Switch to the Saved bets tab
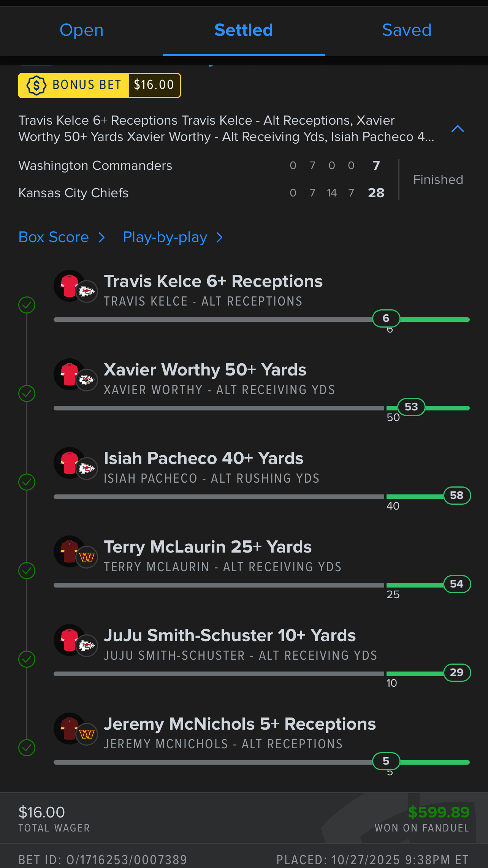The height and width of the screenshot is (868, 488). [406, 30]
